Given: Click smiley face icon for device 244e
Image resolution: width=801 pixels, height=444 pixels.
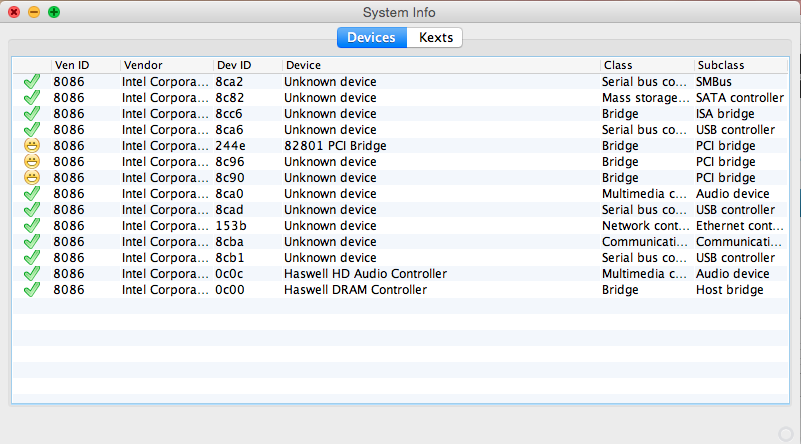Looking at the screenshot, I should (32, 146).
